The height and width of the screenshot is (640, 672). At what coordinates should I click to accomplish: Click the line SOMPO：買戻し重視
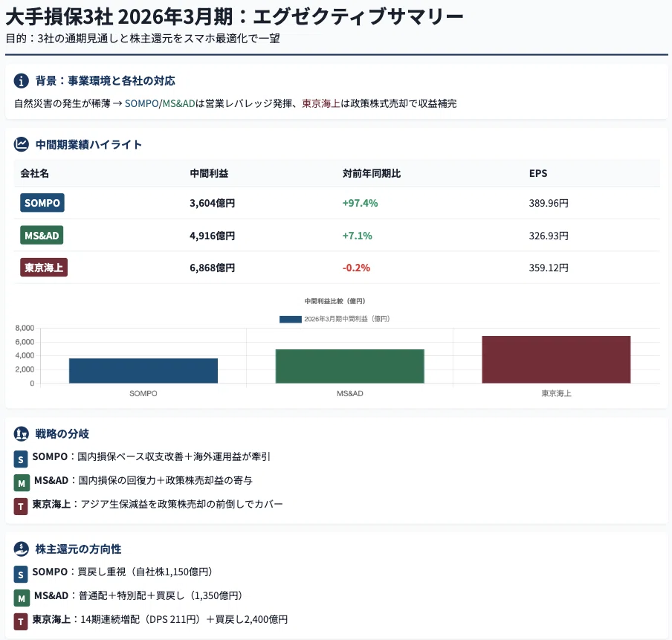point(123,572)
